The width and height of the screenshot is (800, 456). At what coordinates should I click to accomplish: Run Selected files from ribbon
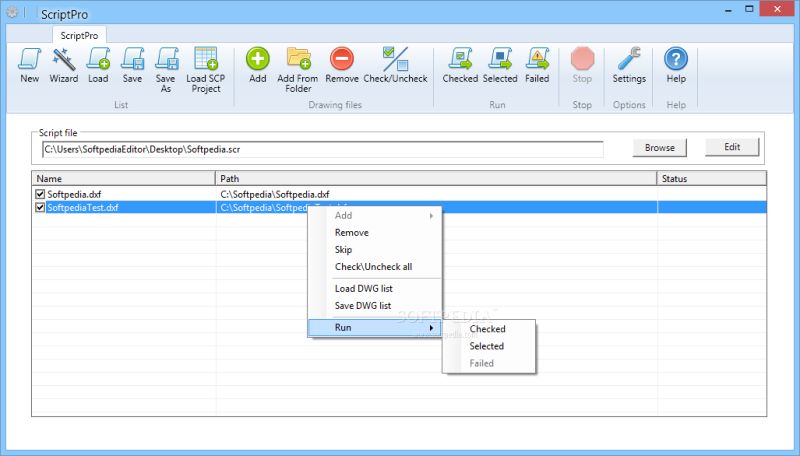[x=500, y=65]
